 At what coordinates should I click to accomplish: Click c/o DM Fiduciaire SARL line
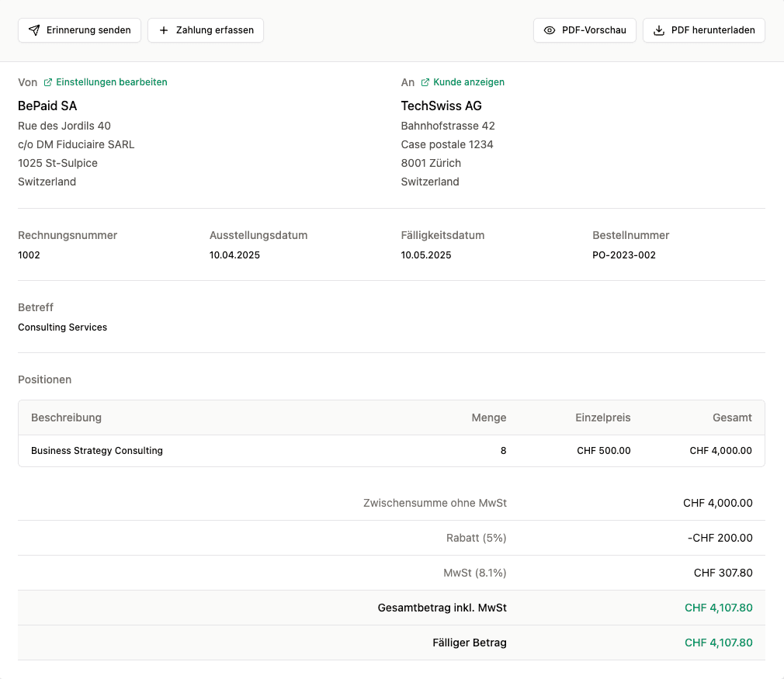[x=76, y=144]
